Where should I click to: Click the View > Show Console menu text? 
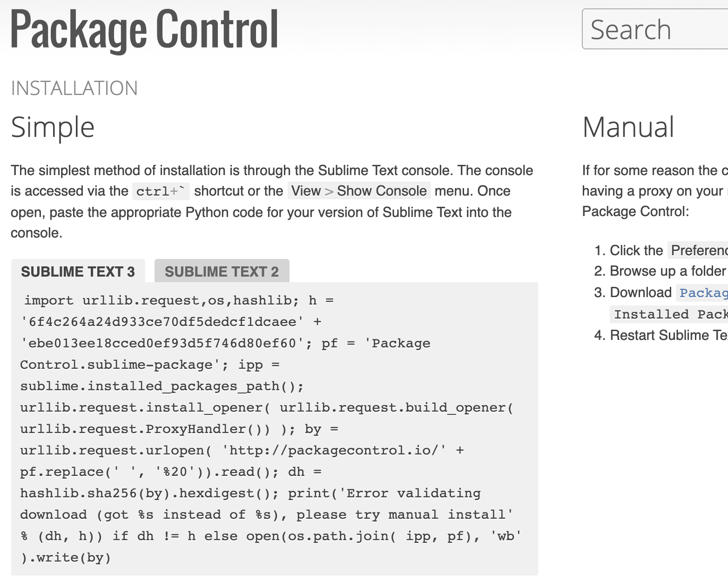pyautogui.click(x=358, y=191)
